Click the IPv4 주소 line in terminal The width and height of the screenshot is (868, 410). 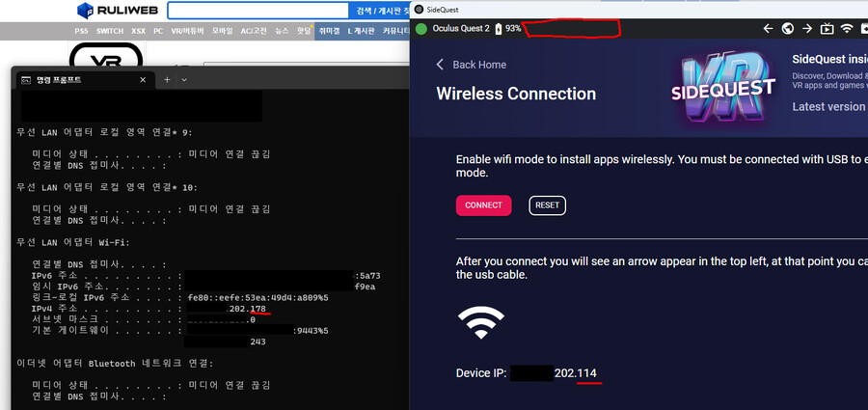coord(149,309)
